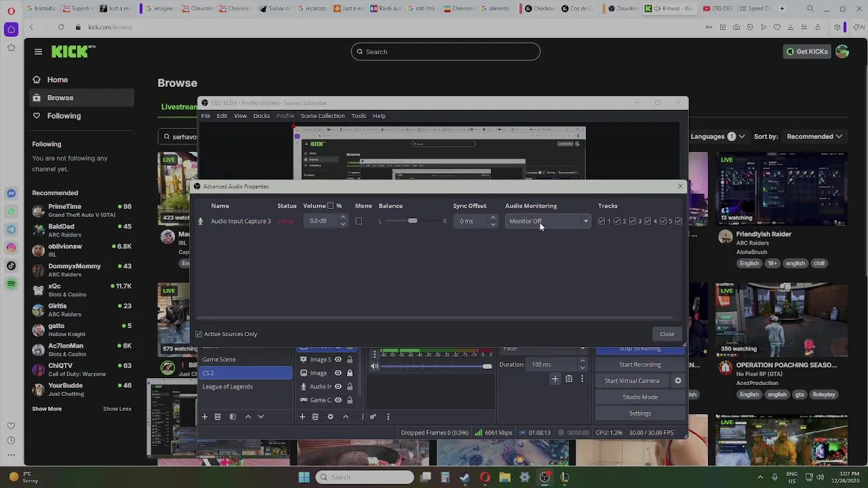Move scene up with the up arrow
The width and height of the screenshot is (868, 488).
248,417
